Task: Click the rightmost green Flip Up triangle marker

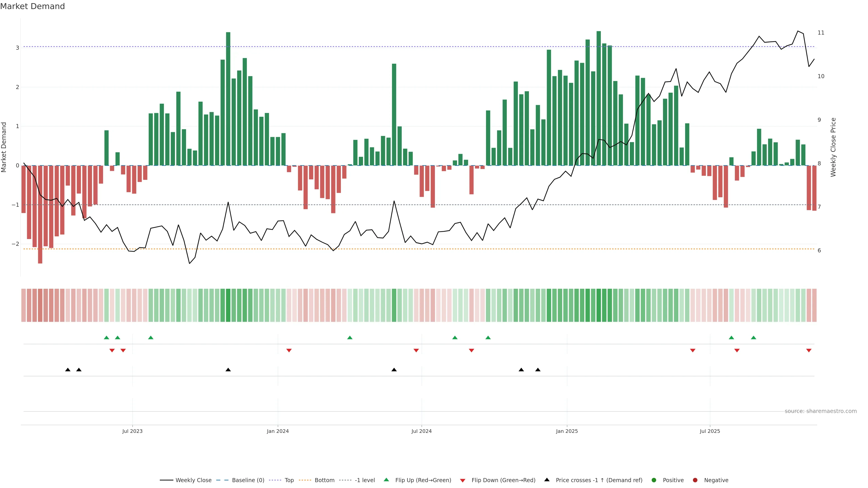Action: coord(753,338)
